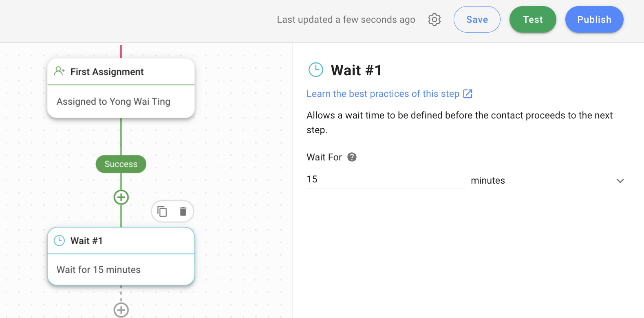Delete the Wait #1 step
644x318 pixels.
tap(183, 211)
